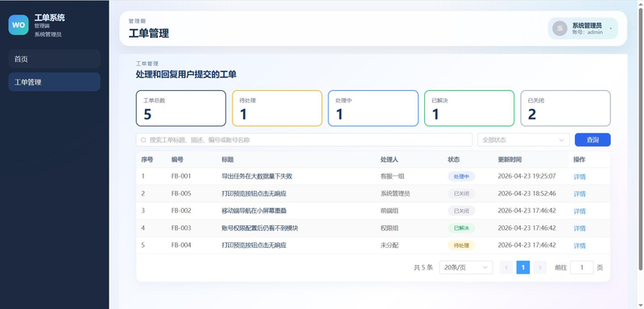Click the vertical page scrollbar
The width and height of the screenshot is (644, 309).
(x=640, y=139)
